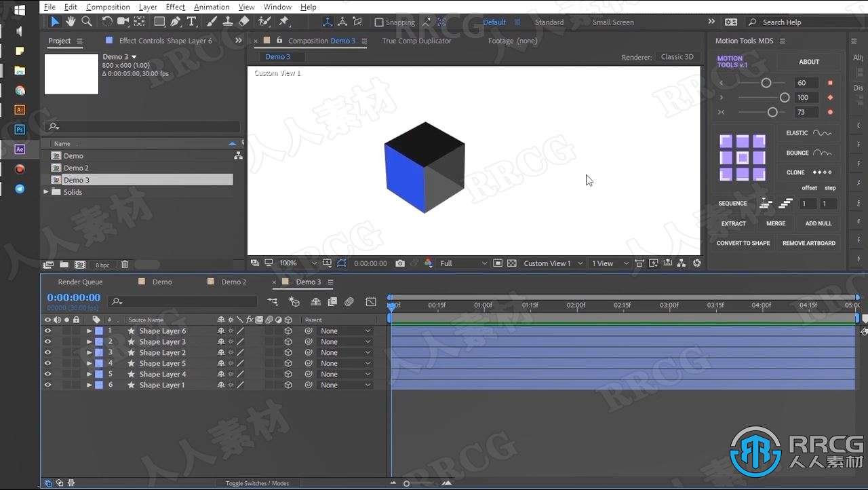Screen dimensions: 868x490
Task: Open the Layer menu
Action: 148,7
